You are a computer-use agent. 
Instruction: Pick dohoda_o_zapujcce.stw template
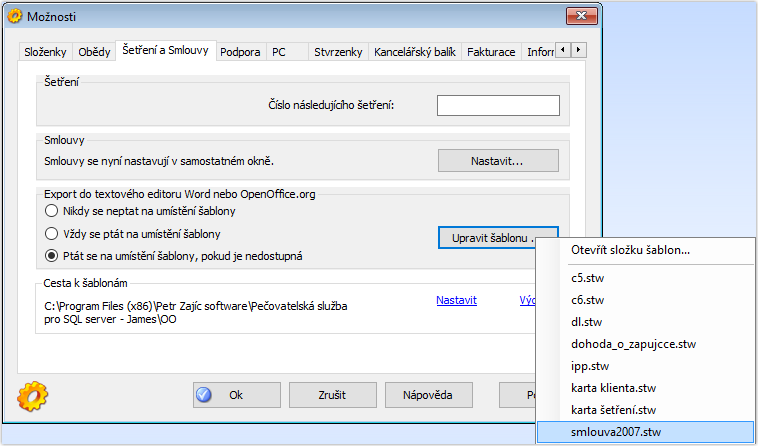click(x=632, y=344)
